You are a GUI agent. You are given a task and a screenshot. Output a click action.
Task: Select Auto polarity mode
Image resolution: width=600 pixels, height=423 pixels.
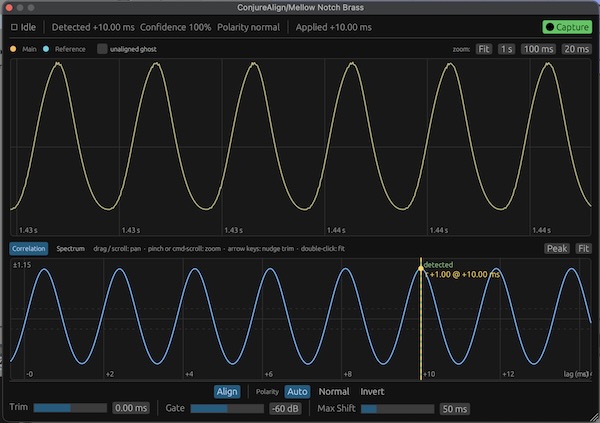[297, 392]
